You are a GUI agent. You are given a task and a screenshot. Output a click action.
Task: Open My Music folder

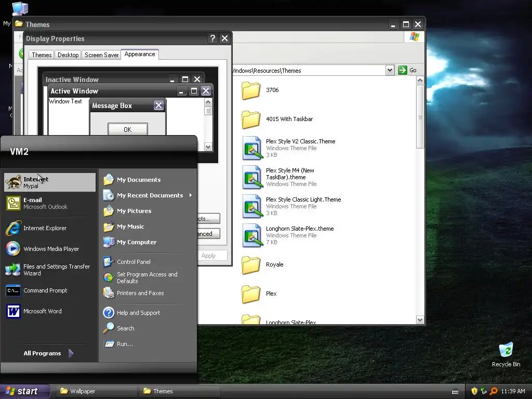(148, 227)
